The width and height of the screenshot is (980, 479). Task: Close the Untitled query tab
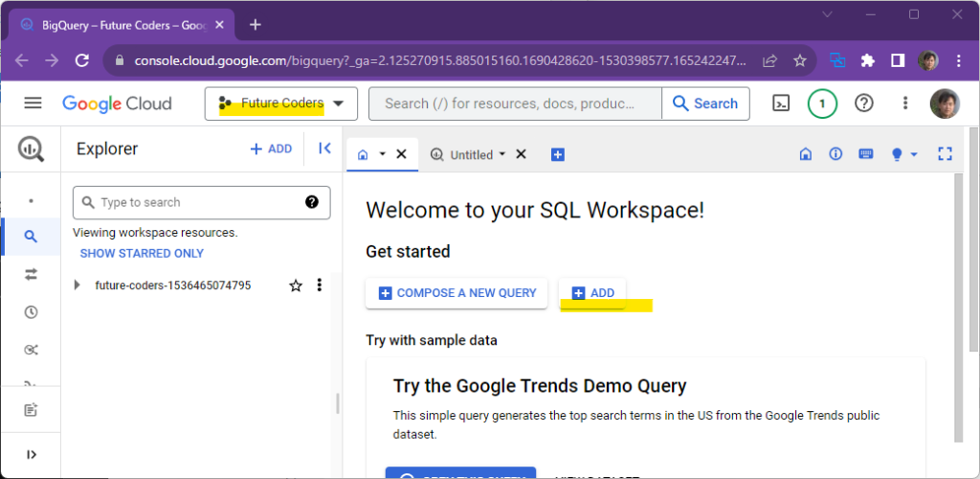coord(521,154)
